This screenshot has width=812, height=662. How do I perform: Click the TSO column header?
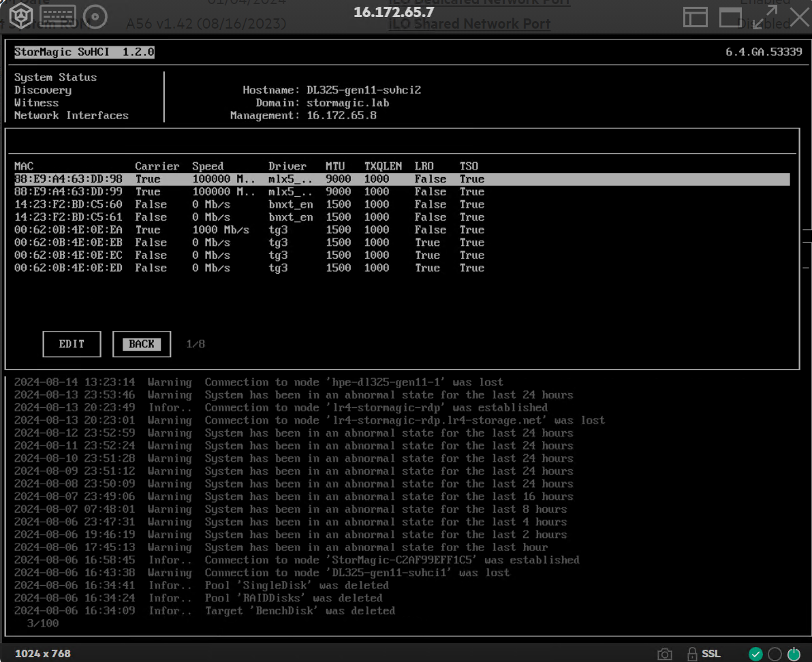click(469, 166)
